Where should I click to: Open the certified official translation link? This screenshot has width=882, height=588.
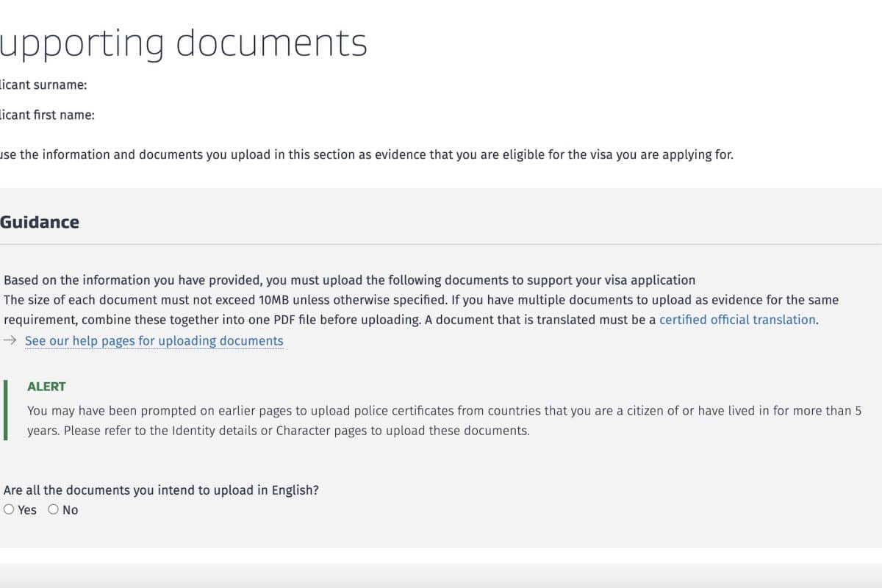(737, 320)
